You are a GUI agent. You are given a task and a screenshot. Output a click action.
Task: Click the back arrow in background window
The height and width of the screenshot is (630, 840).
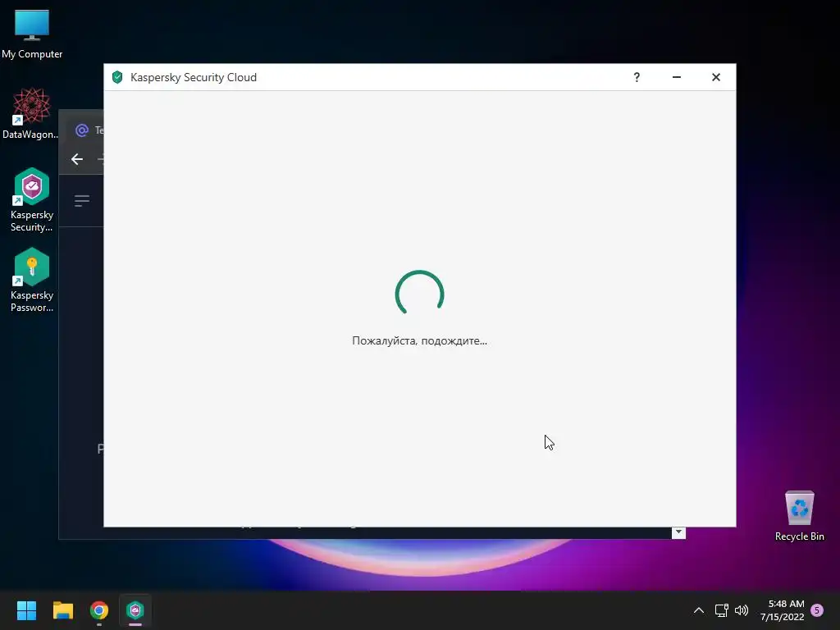pos(77,159)
